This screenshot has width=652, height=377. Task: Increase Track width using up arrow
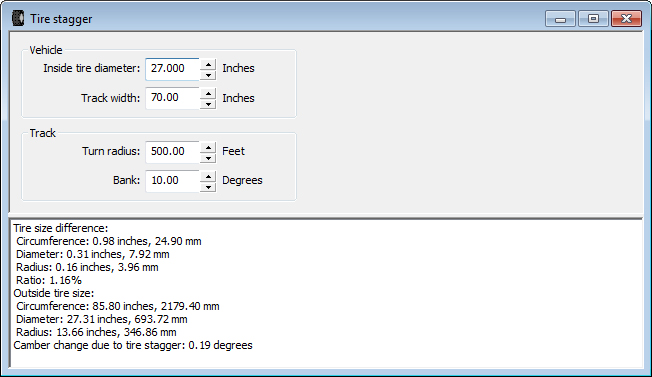point(208,93)
